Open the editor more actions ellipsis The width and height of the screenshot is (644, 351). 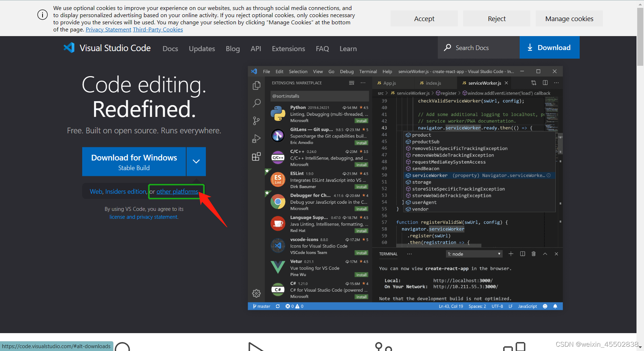coord(556,83)
